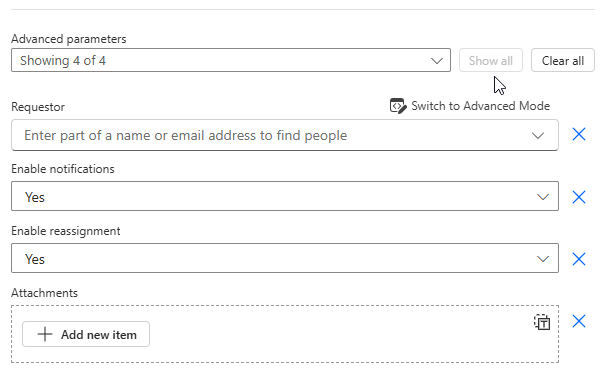Switch Attachments to input entire array icon
The width and height of the screenshot is (606, 378).
tap(542, 322)
